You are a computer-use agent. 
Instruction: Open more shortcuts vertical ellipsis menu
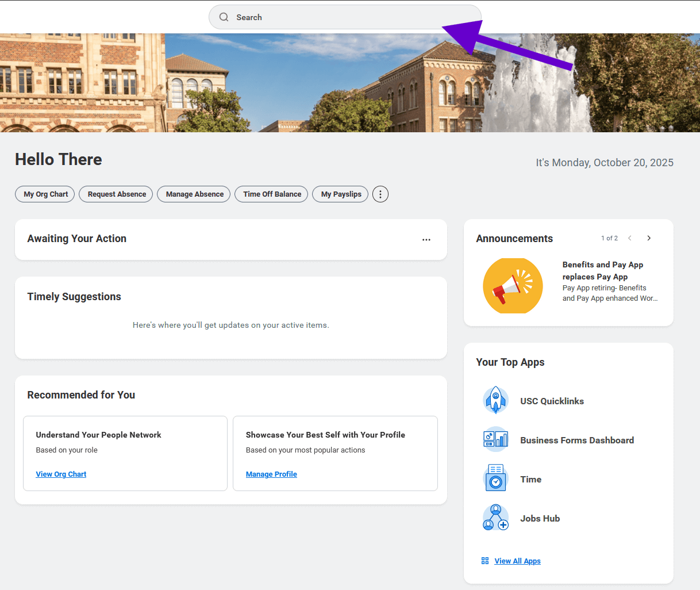click(x=380, y=194)
